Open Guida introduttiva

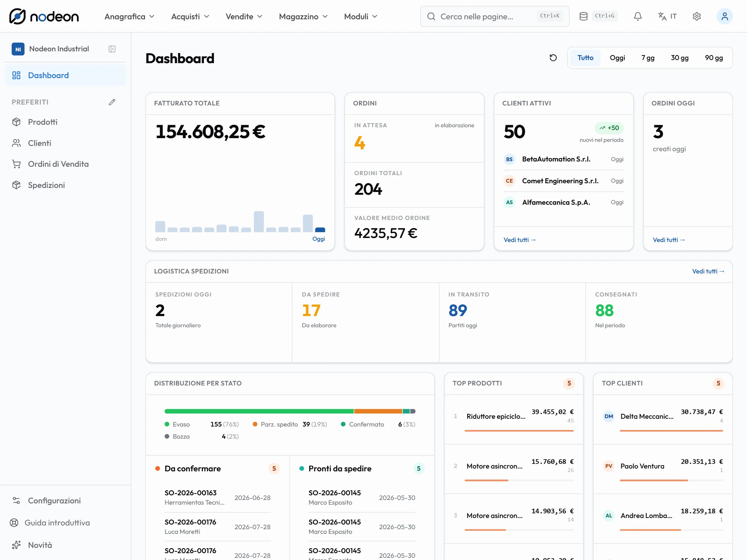pos(65,523)
